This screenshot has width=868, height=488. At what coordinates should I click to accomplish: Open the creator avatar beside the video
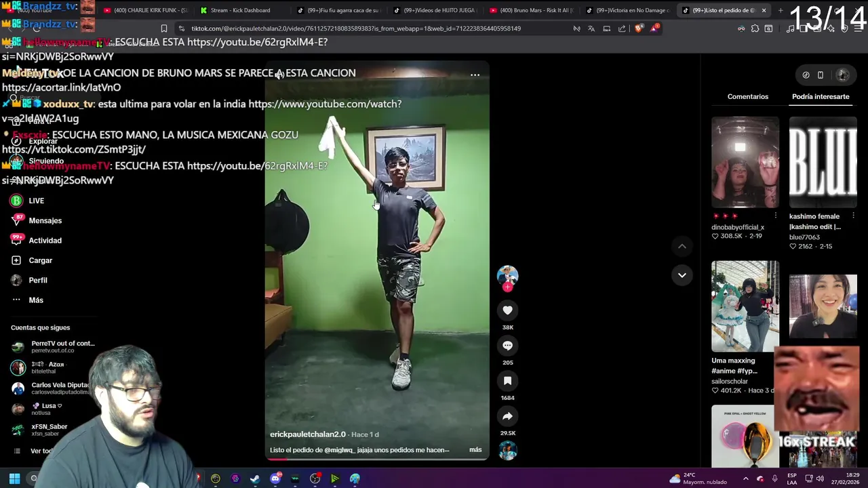click(x=507, y=274)
